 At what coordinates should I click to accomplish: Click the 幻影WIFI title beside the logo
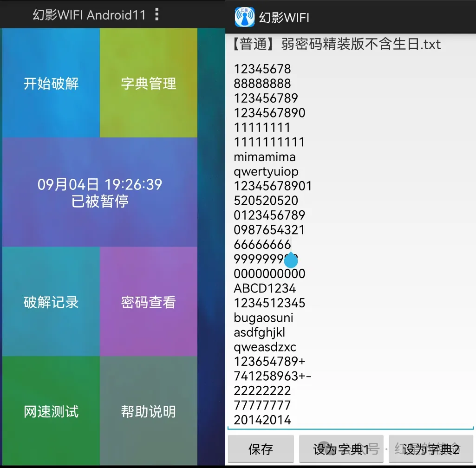tap(284, 18)
